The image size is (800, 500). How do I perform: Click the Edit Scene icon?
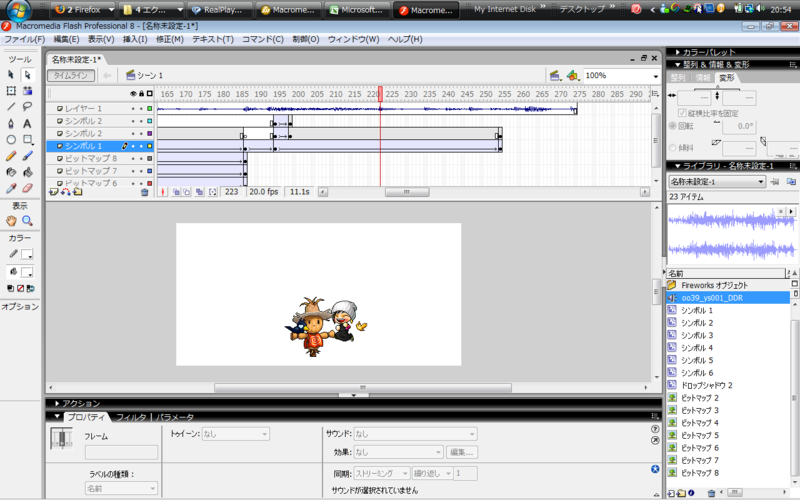point(555,76)
